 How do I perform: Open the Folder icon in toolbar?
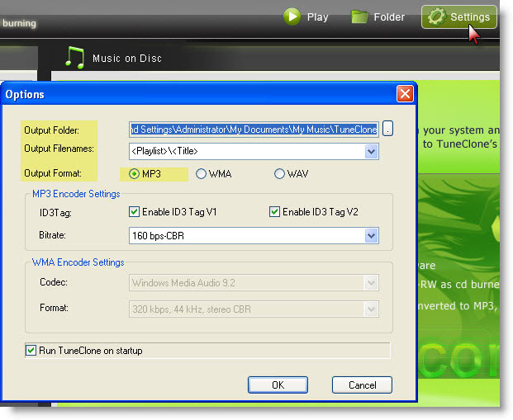(359, 17)
